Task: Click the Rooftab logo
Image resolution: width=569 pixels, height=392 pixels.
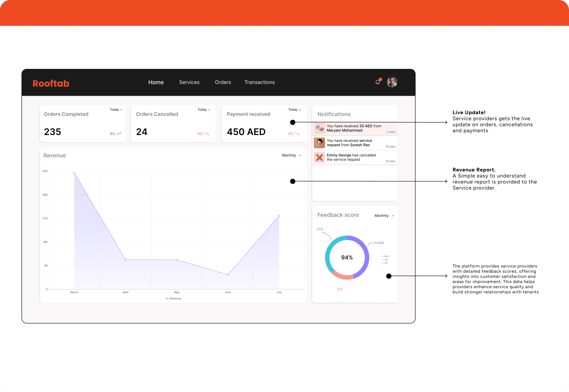Action: [51, 84]
